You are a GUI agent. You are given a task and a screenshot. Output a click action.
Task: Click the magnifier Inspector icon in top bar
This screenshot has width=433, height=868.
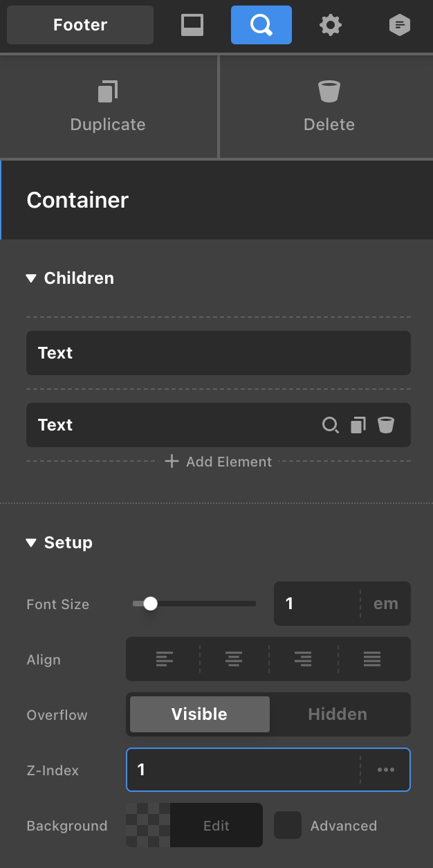pos(261,26)
